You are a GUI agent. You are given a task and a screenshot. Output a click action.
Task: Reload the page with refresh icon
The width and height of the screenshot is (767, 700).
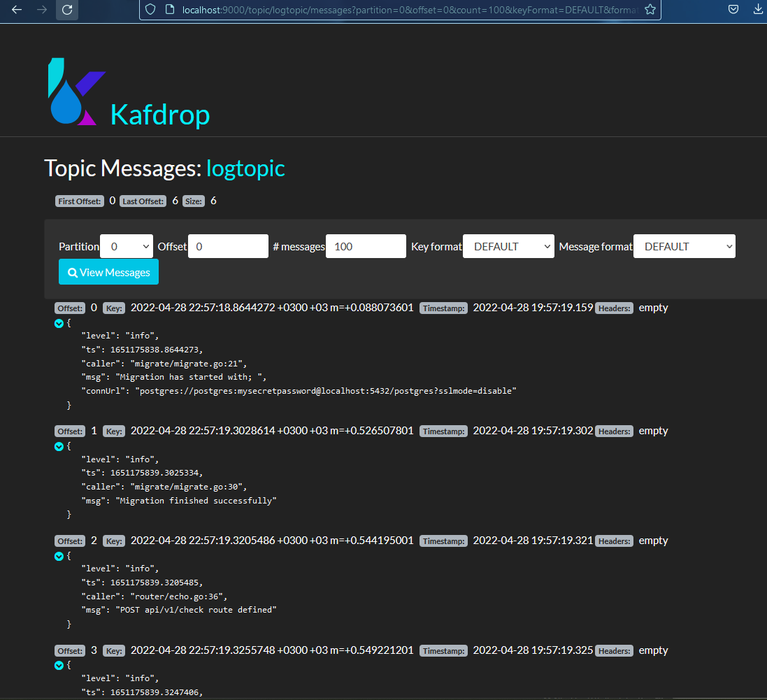67,10
